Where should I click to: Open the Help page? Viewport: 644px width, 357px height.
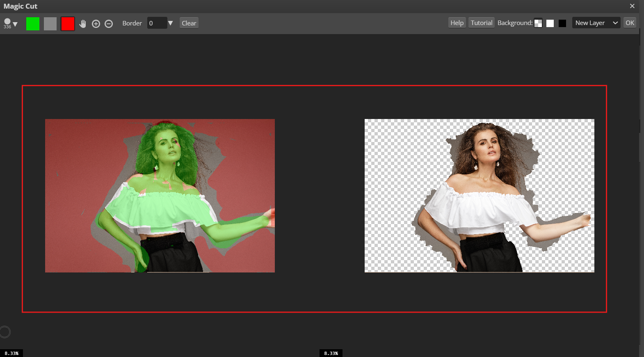[457, 23]
